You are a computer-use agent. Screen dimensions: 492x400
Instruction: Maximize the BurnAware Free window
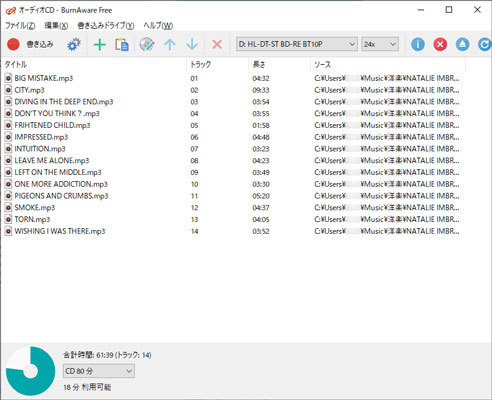449,10
